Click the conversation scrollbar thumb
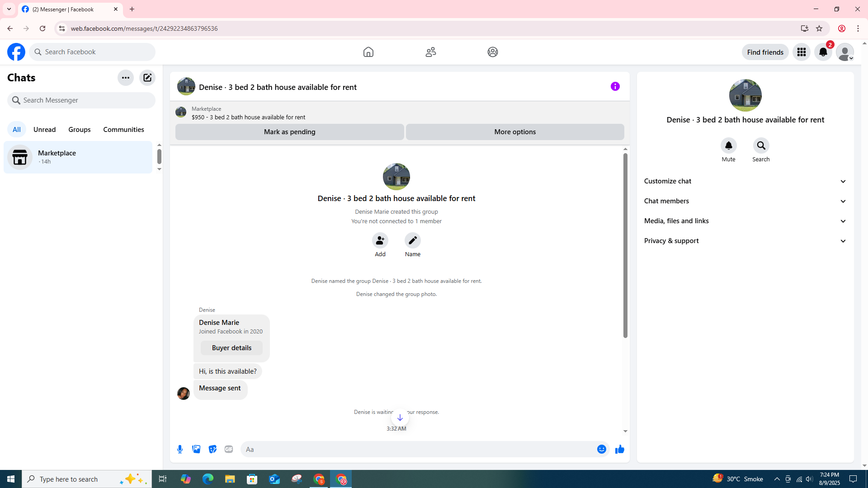 (625, 245)
